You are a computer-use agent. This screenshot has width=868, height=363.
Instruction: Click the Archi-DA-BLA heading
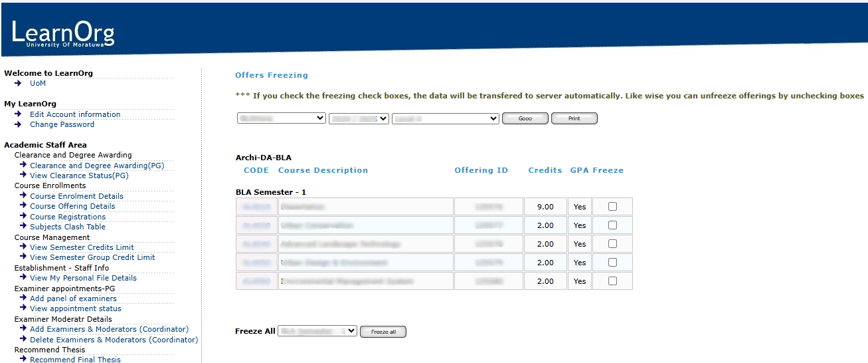[x=264, y=158]
